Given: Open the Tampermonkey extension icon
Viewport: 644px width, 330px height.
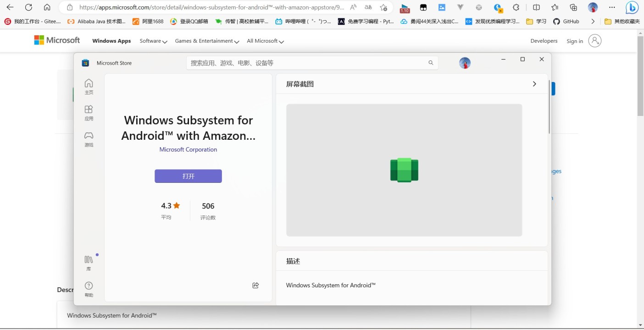Looking at the screenshot, I should (x=423, y=8).
